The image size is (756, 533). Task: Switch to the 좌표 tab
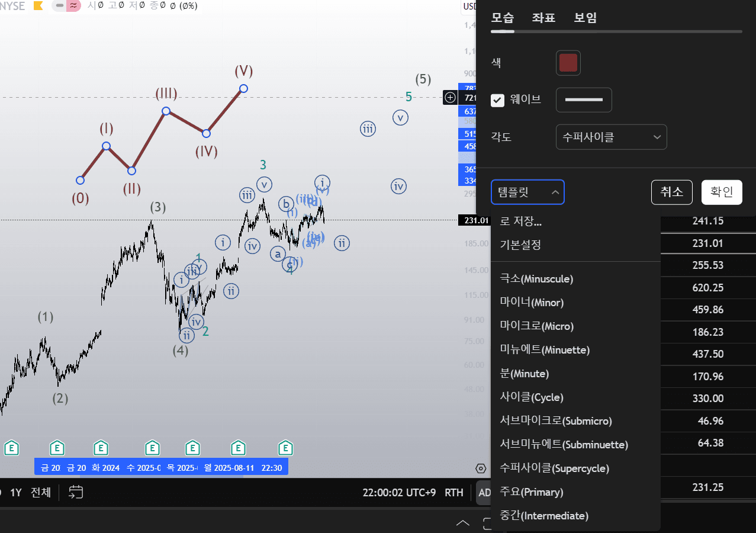coord(543,18)
